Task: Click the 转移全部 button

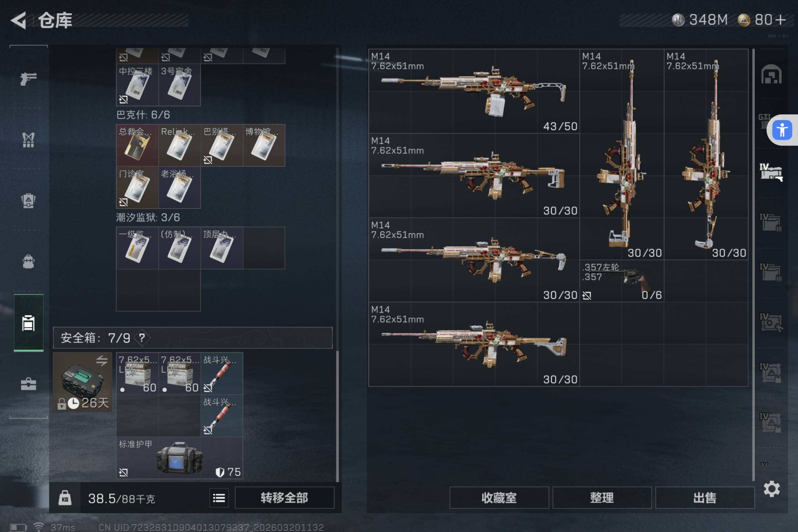Action: pos(284,498)
